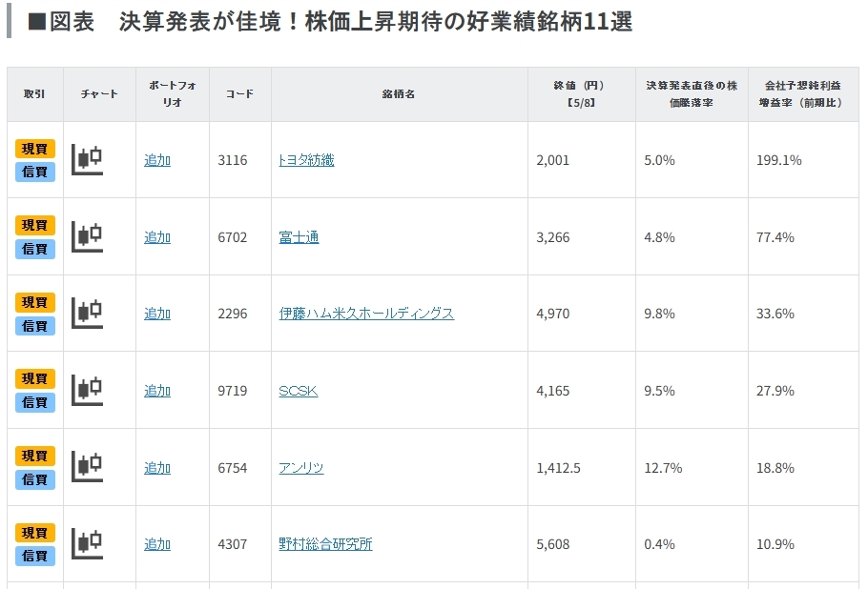The width and height of the screenshot is (868, 589).
Task: Open chart icon for アンリツ row
Action: tap(88, 467)
